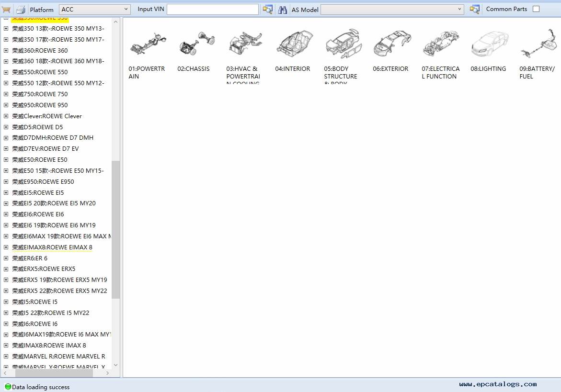
Task: Click the binoculars find icon
Action: pos(283,10)
